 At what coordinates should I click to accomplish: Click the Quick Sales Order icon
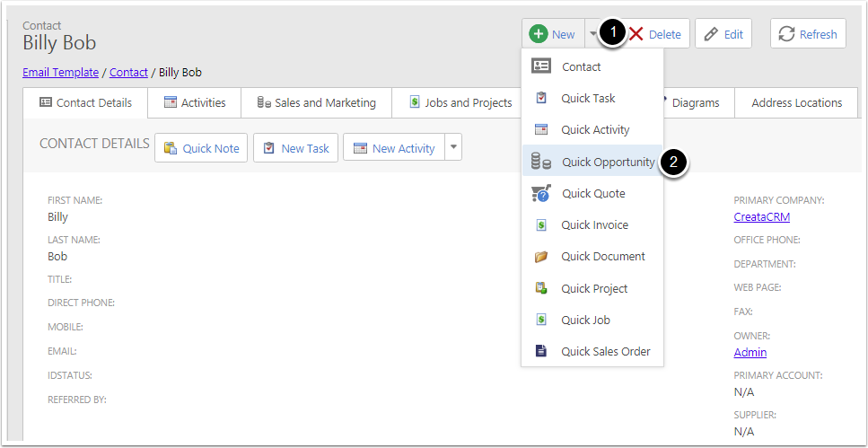pos(540,351)
